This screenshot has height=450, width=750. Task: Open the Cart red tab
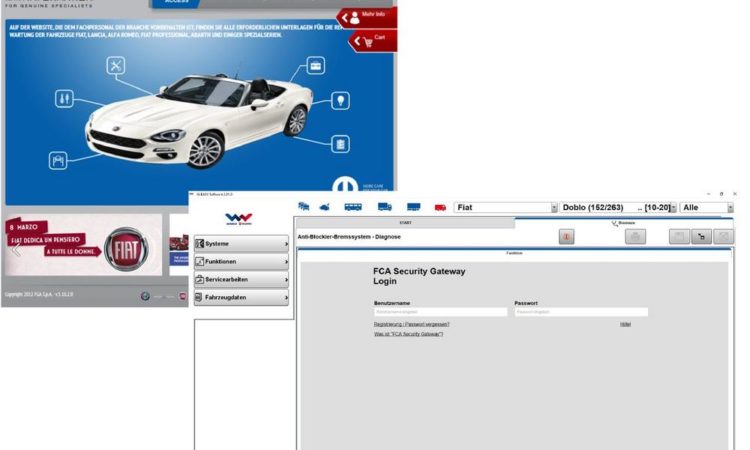pyautogui.click(x=373, y=41)
